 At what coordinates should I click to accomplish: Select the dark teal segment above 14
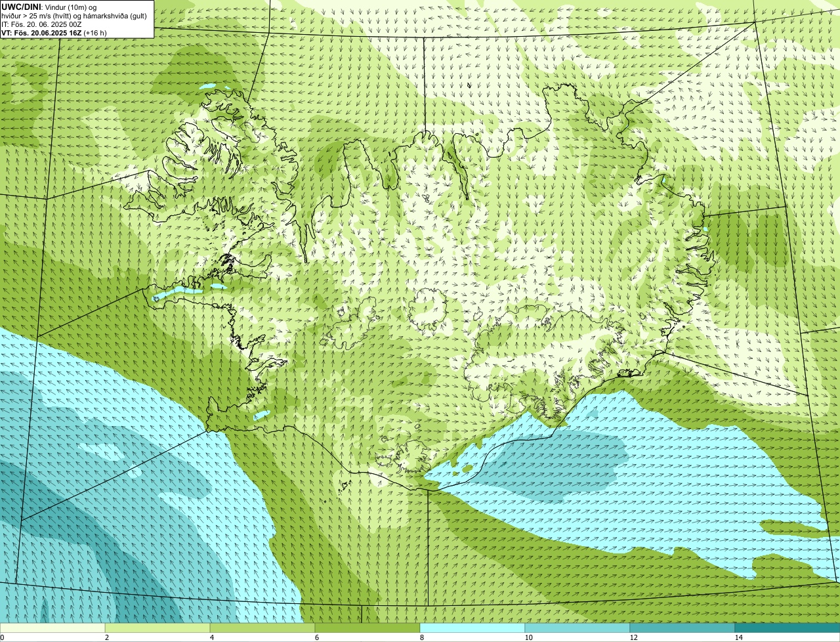pyautogui.click(x=787, y=628)
